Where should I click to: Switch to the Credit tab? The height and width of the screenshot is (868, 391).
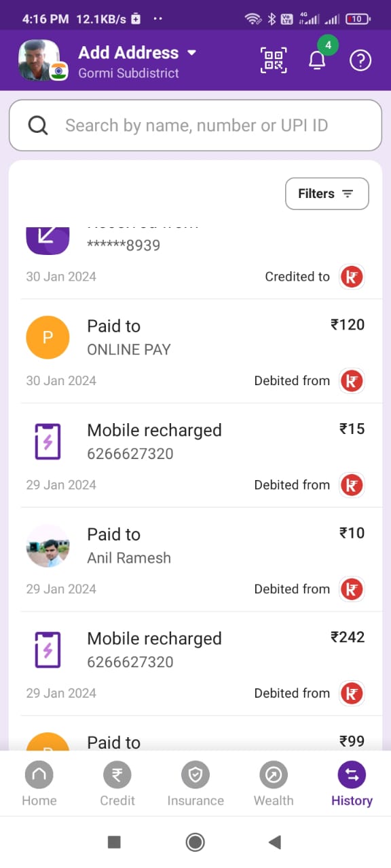(117, 784)
